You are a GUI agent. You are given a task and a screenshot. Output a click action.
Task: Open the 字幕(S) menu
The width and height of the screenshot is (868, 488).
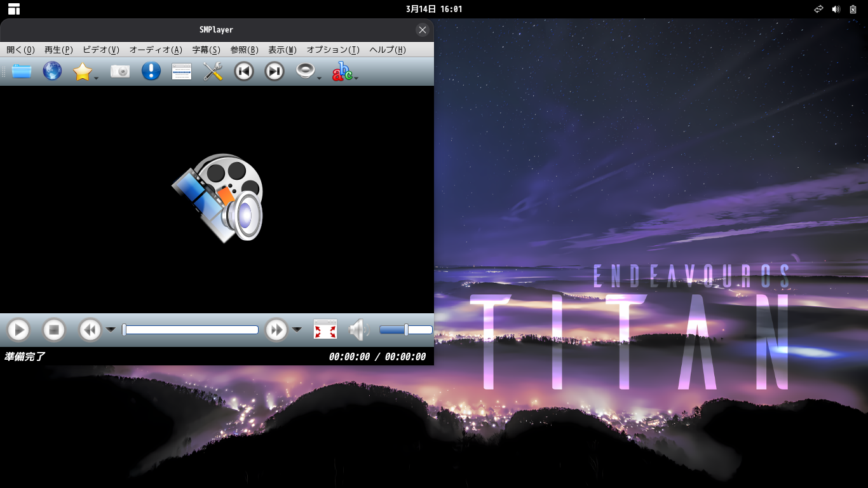coord(207,50)
